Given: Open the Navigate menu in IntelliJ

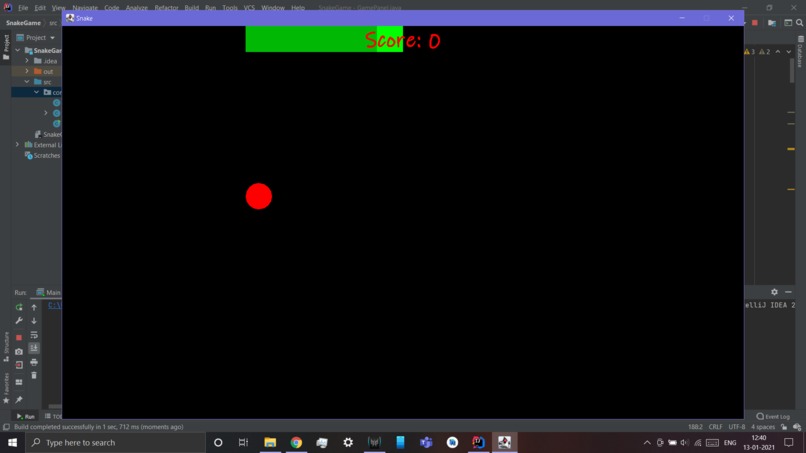Looking at the screenshot, I should tap(85, 8).
